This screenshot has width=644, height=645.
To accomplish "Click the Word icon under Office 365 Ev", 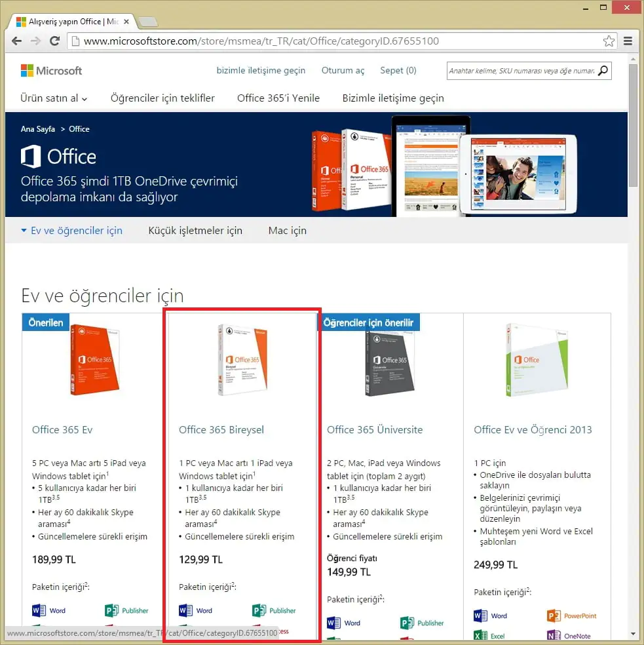I will [39, 610].
